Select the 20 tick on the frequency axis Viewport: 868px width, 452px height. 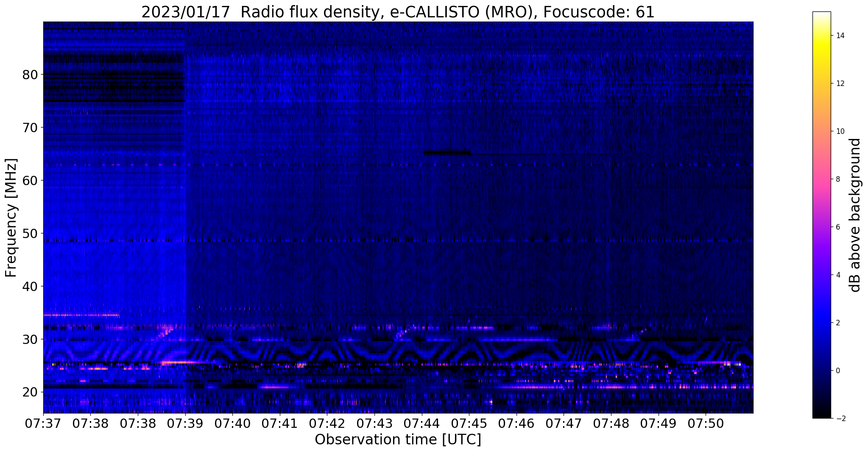tap(30, 392)
